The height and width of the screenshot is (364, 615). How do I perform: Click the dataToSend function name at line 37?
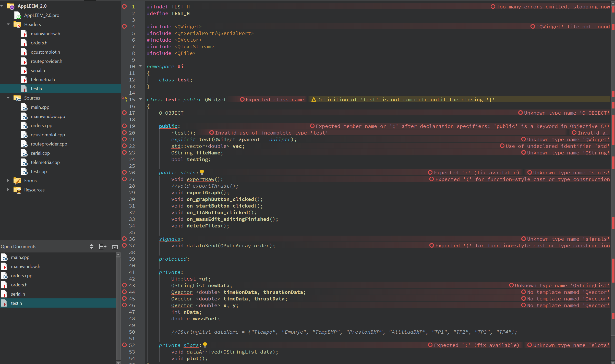(x=202, y=246)
